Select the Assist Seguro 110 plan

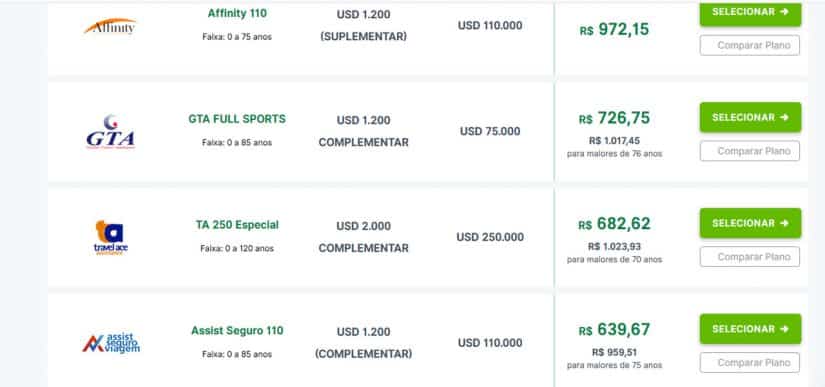tap(750, 329)
